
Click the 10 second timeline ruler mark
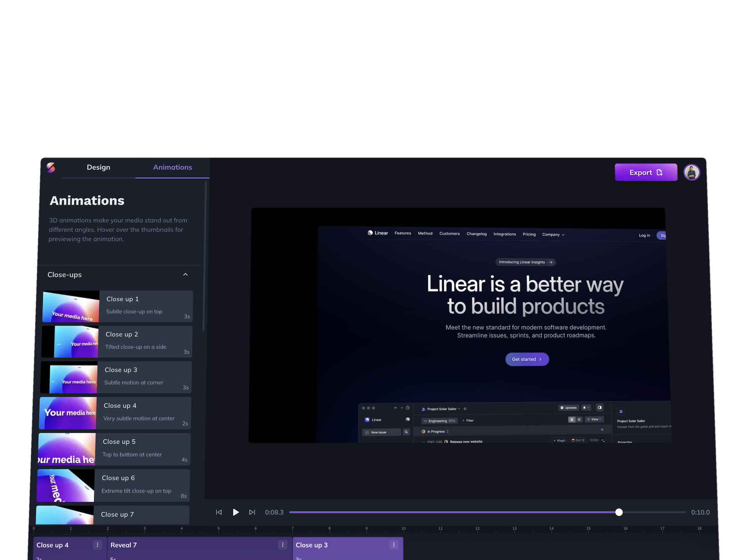tap(403, 529)
